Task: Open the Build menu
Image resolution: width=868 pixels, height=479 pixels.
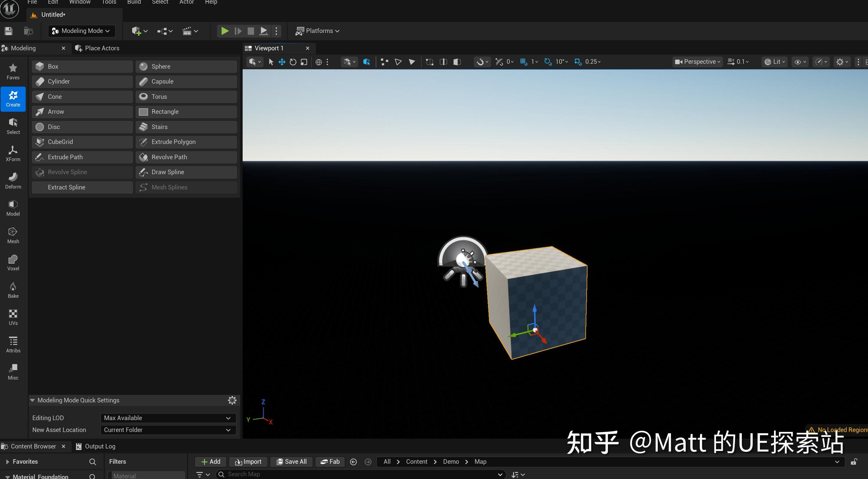Action: pos(134,2)
